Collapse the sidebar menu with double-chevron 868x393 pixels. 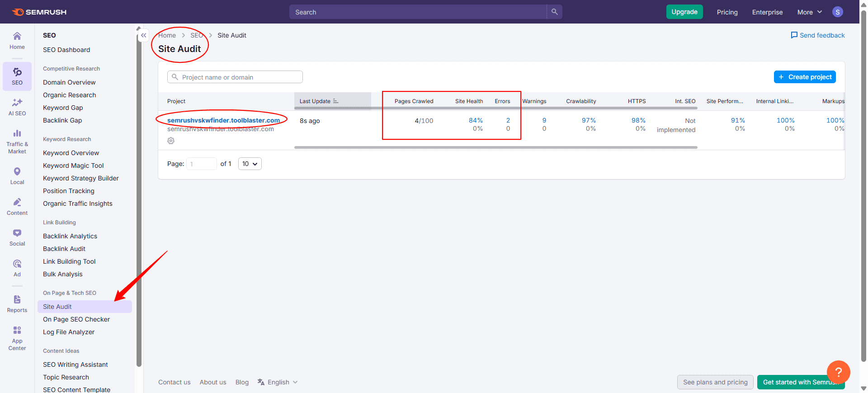143,35
